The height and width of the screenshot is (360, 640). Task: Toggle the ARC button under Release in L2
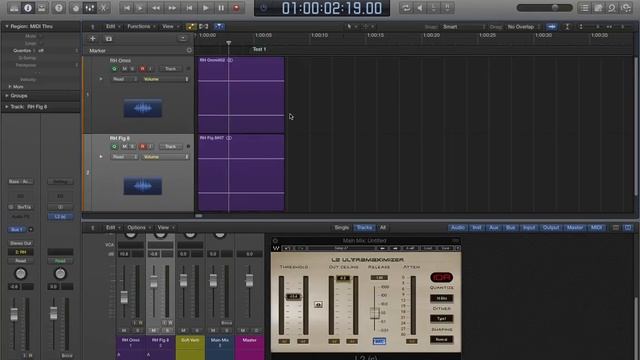click(x=379, y=341)
